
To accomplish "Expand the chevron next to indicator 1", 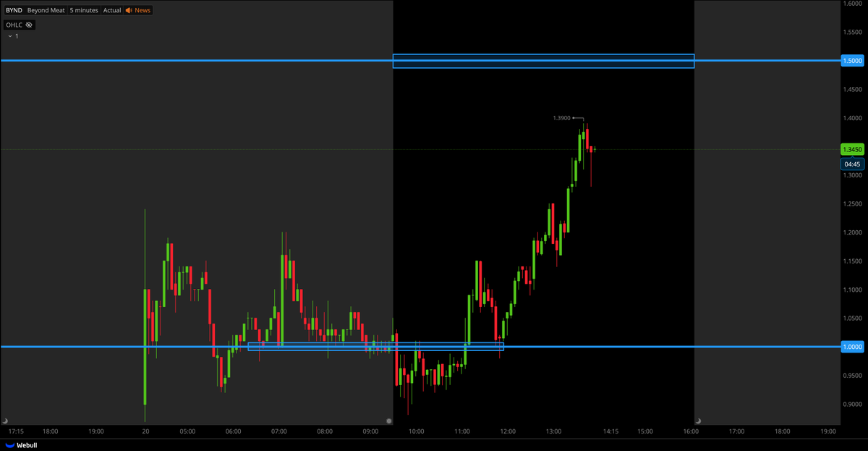I will pos(9,35).
